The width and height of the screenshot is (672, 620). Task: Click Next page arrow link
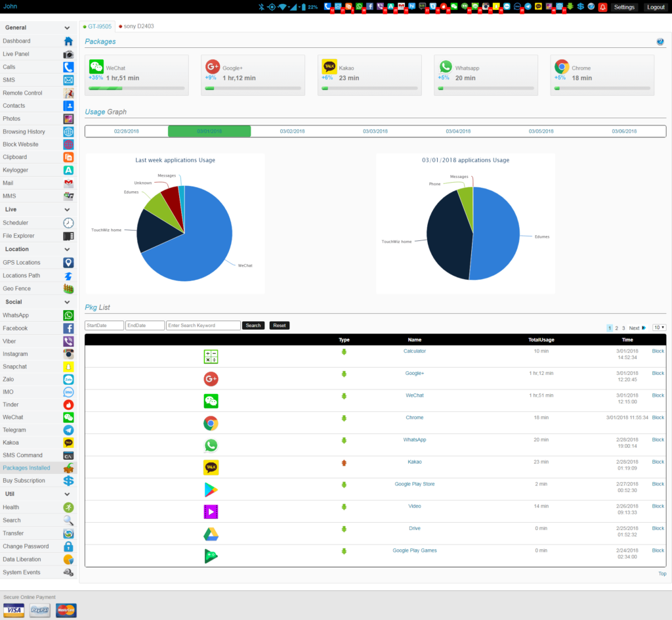tap(637, 328)
